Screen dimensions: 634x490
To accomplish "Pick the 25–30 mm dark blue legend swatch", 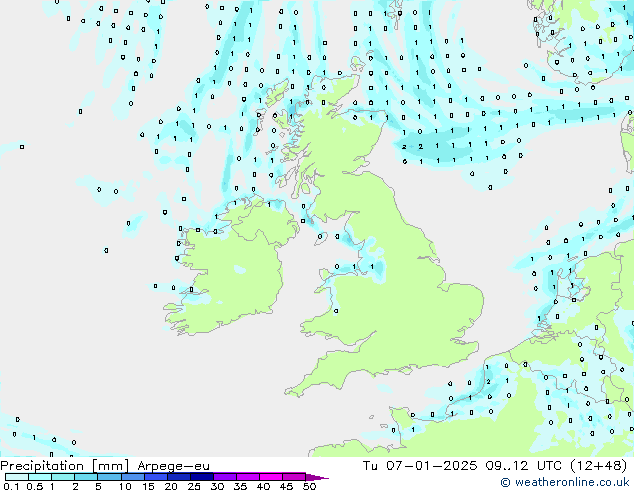I will pyautogui.click(x=201, y=477).
